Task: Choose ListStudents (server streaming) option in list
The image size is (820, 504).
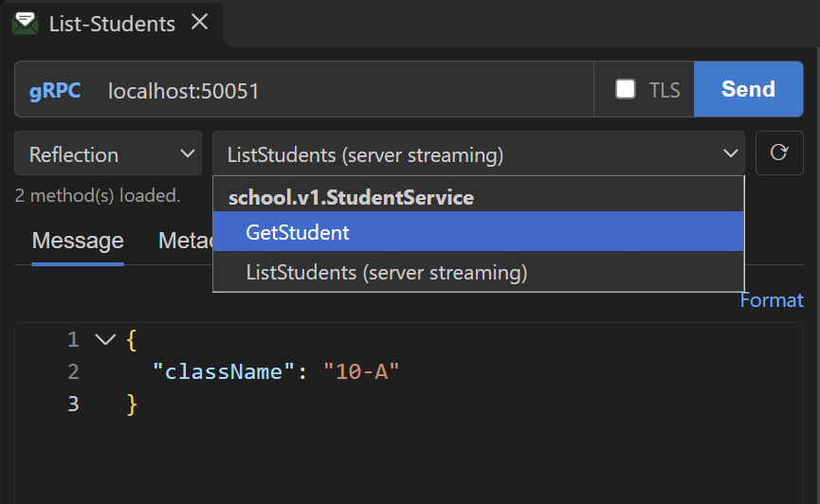Action: pyautogui.click(x=478, y=272)
